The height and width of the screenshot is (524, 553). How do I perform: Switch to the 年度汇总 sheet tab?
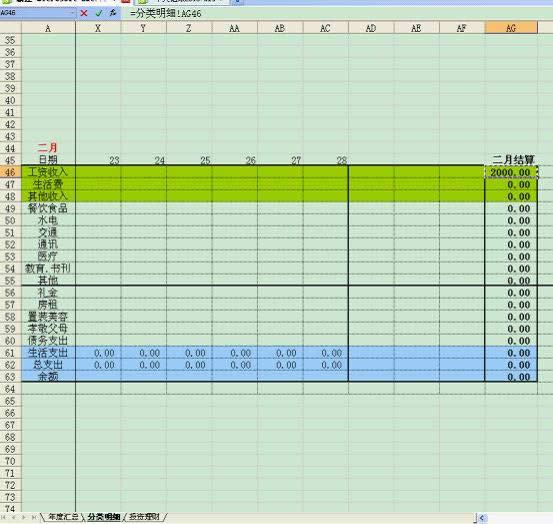coord(63,517)
